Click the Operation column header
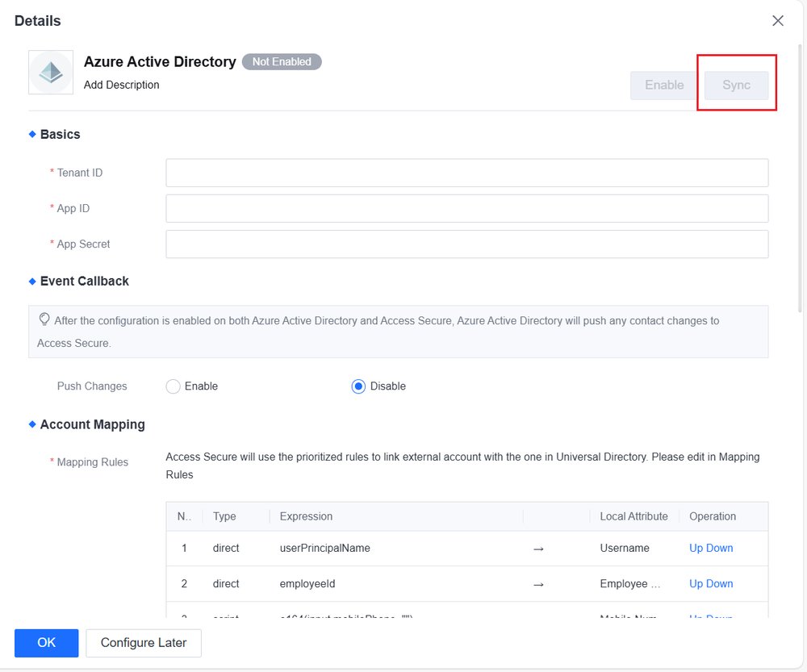 click(x=713, y=516)
